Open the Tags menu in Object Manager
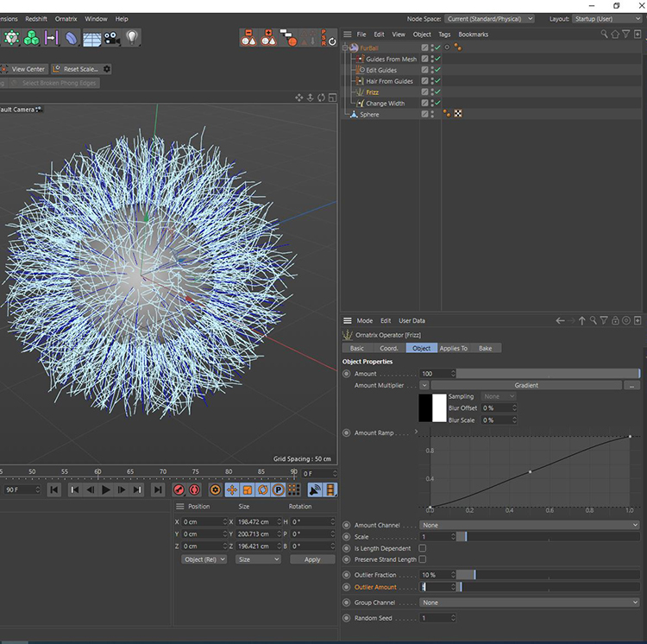Image resolution: width=647 pixels, height=644 pixels. point(444,35)
